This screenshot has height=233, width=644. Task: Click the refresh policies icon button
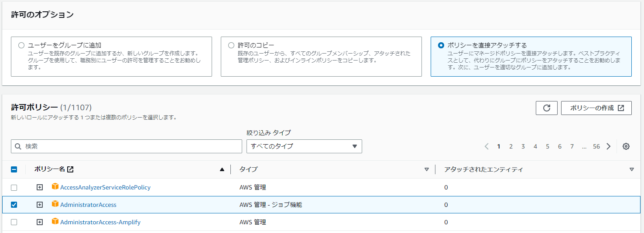(x=546, y=108)
